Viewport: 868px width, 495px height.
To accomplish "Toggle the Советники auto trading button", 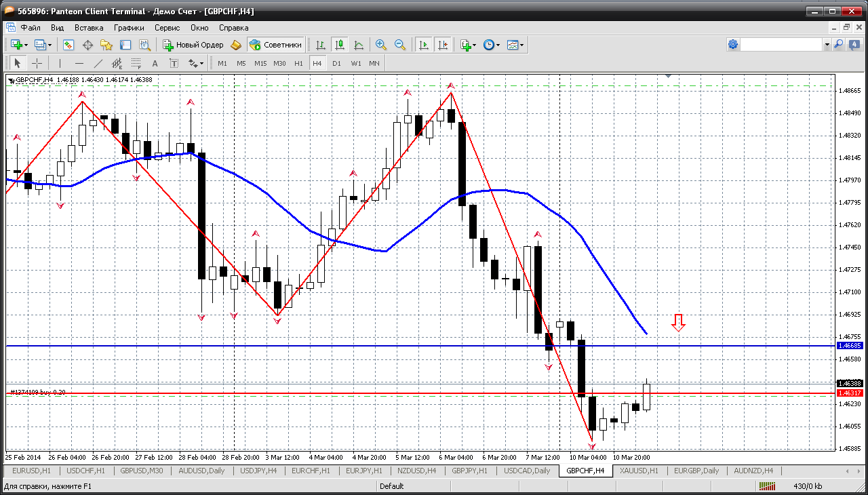I will [275, 45].
